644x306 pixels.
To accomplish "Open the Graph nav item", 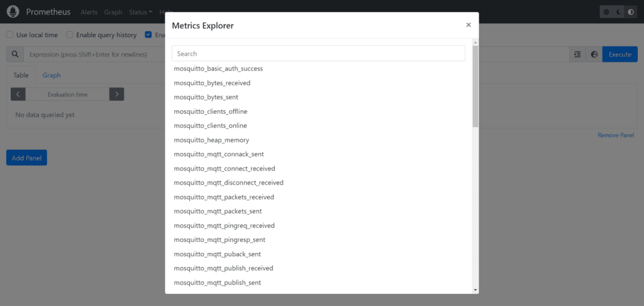I will [x=113, y=12].
